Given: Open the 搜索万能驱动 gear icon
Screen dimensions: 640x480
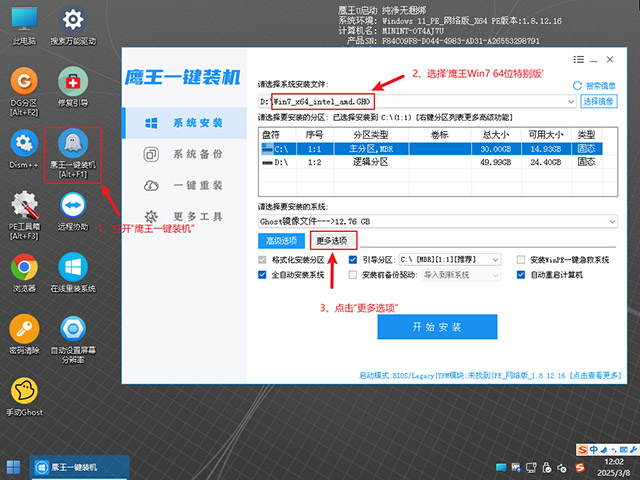Looking at the screenshot, I should point(73,24).
